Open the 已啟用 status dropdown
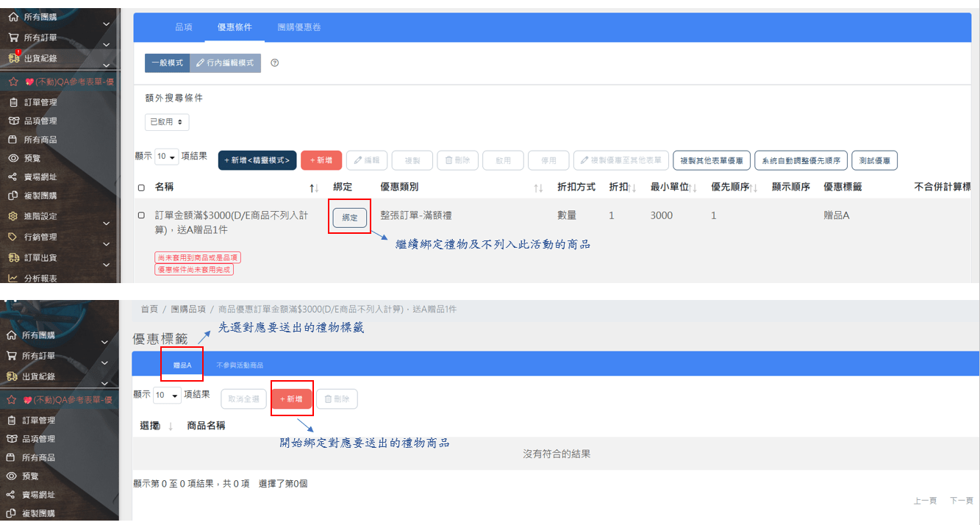The width and height of the screenshot is (980, 525). [167, 122]
